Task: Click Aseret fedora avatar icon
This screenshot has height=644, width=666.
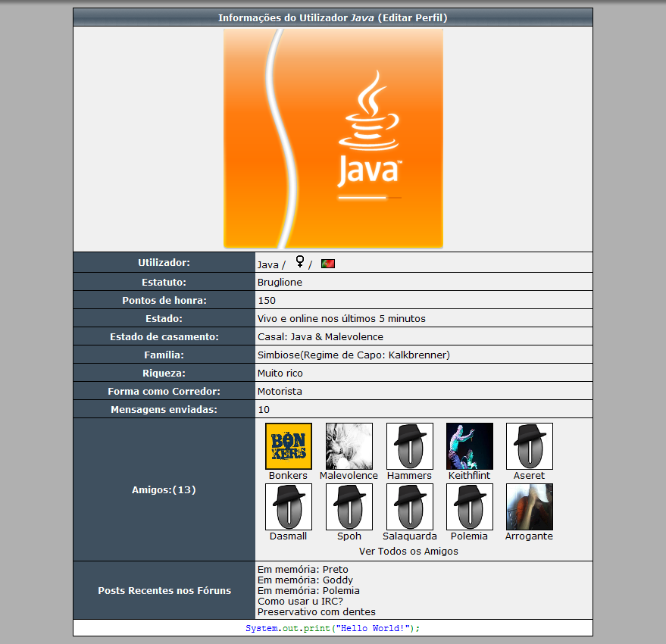Action: (x=530, y=446)
